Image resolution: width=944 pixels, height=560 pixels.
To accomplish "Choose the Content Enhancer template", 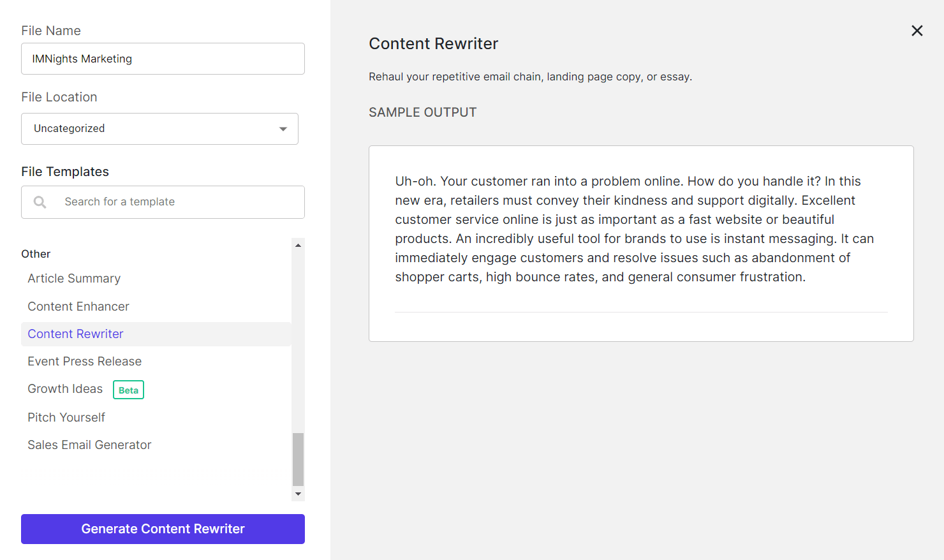I will 78,307.
